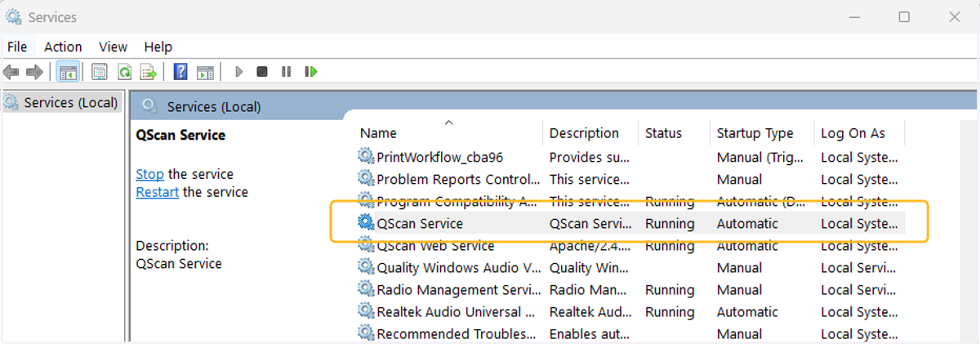
Task: Click the Stop the service link
Action: 149,174
